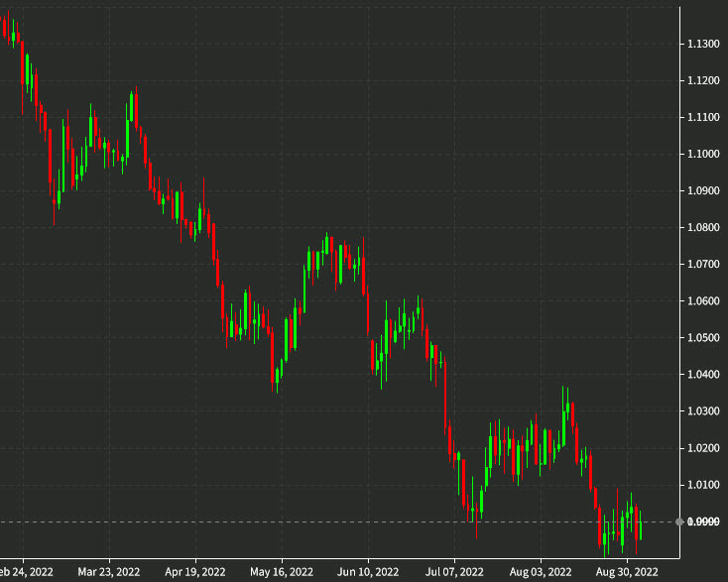Click the 1.0100 price level label
Screen dimensions: 728x582
703,485
